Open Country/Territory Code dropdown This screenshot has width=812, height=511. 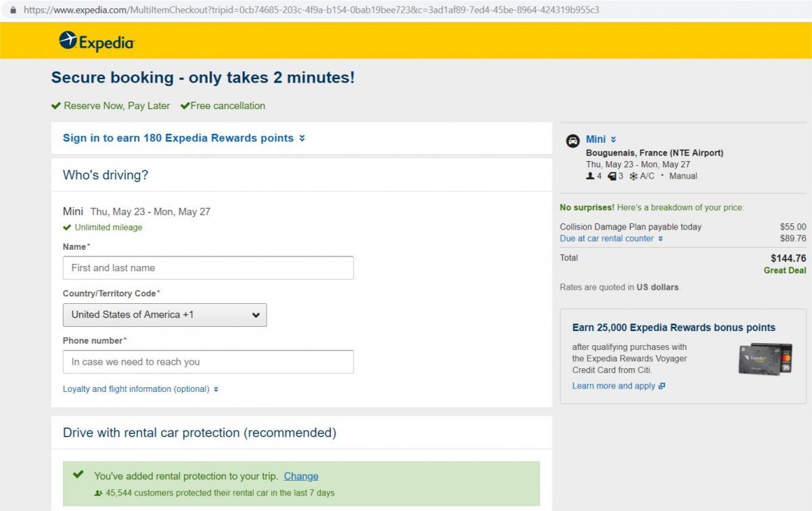164,315
